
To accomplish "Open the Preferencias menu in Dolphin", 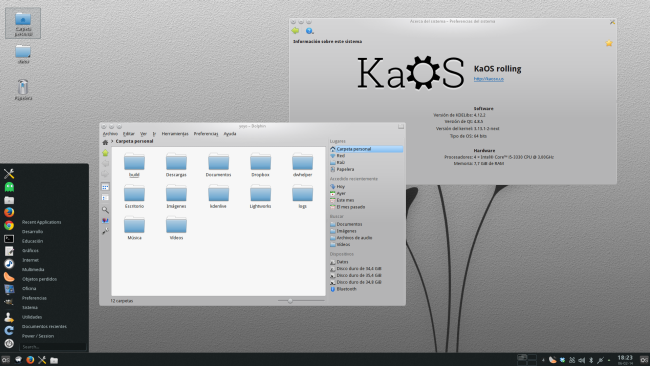I will pyautogui.click(x=206, y=133).
